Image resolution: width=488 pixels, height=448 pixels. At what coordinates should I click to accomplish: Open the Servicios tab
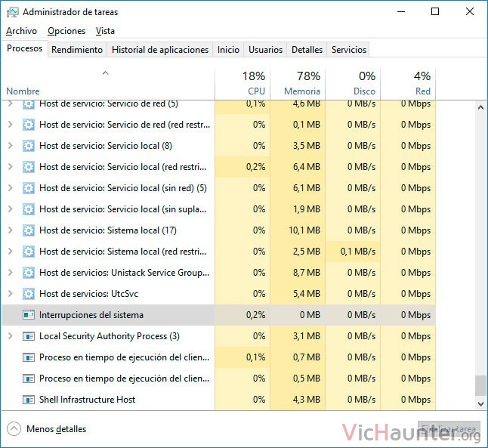348,50
